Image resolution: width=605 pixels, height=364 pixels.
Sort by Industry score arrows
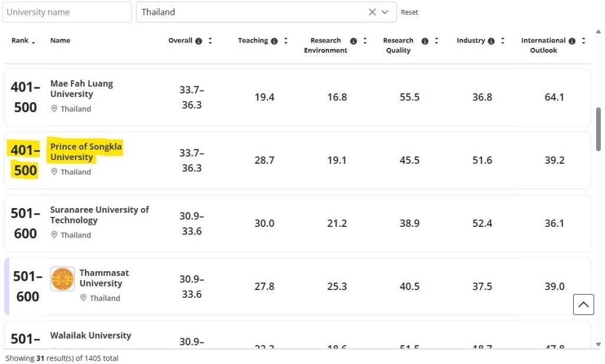click(x=503, y=41)
